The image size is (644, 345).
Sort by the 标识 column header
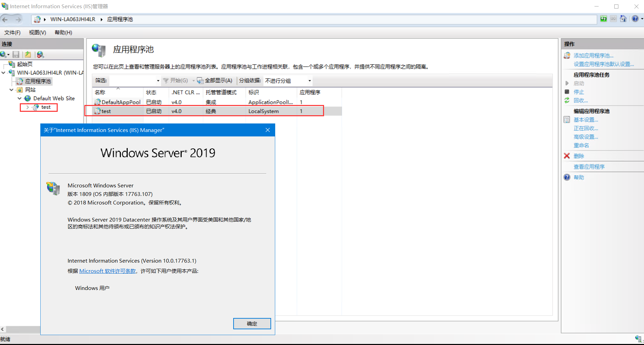pyautogui.click(x=271, y=92)
